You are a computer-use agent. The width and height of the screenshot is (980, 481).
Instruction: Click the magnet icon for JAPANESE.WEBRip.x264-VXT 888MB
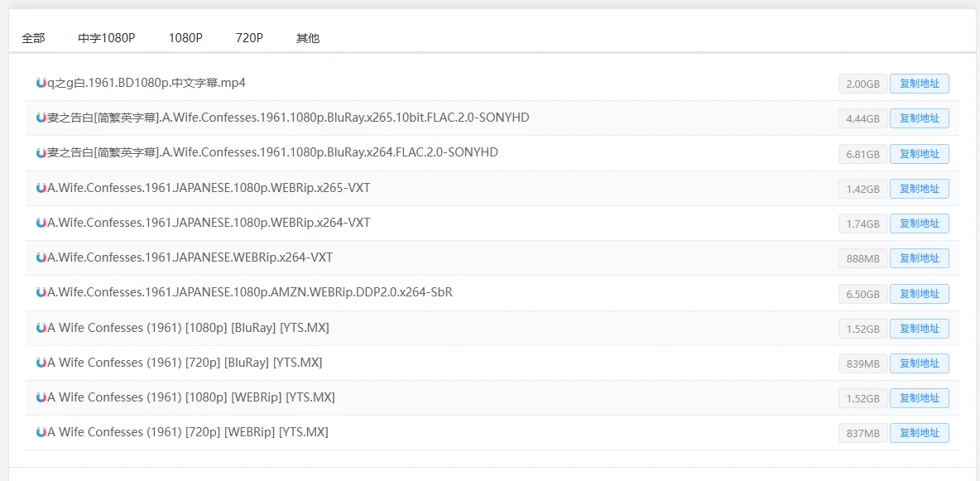pyautogui.click(x=41, y=257)
